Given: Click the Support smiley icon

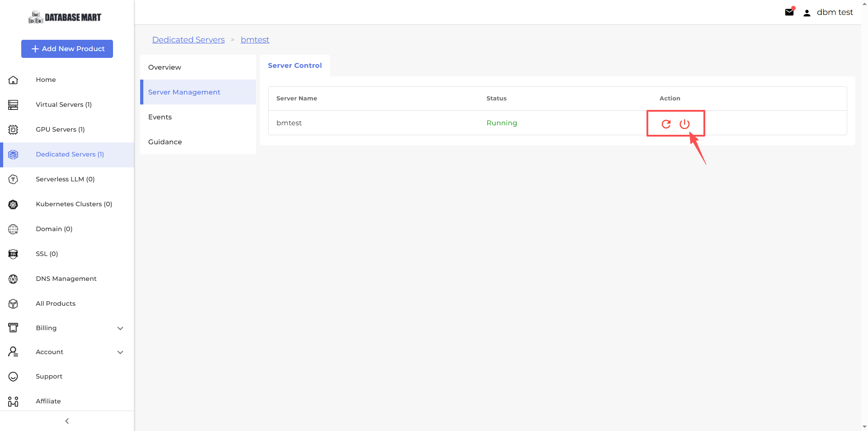Looking at the screenshot, I should coord(13,377).
